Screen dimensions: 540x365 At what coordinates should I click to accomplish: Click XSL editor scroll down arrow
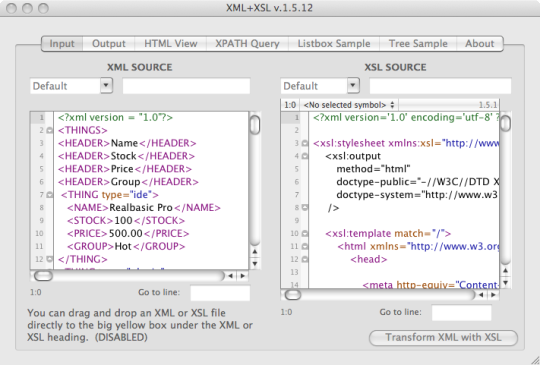pyautogui.click(x=505, y=283)
